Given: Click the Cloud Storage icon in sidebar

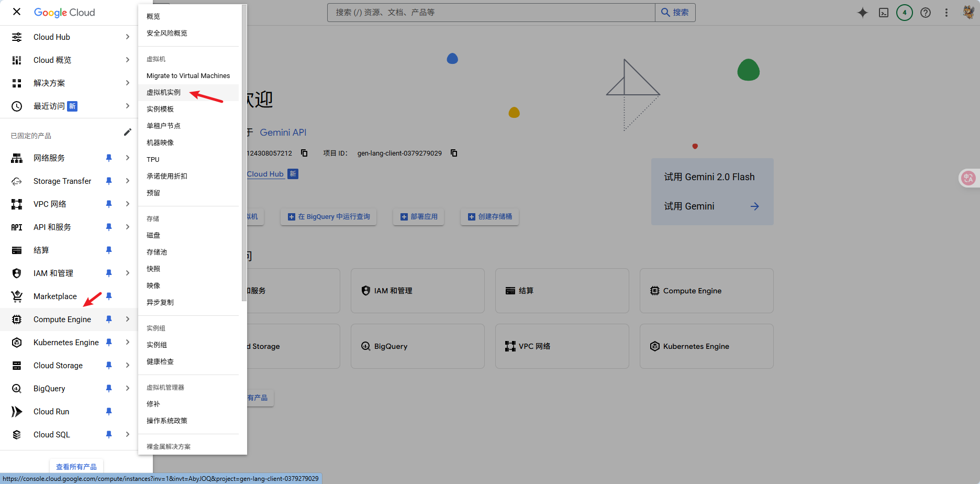Looking at the screenshot, I should [17, 366].
